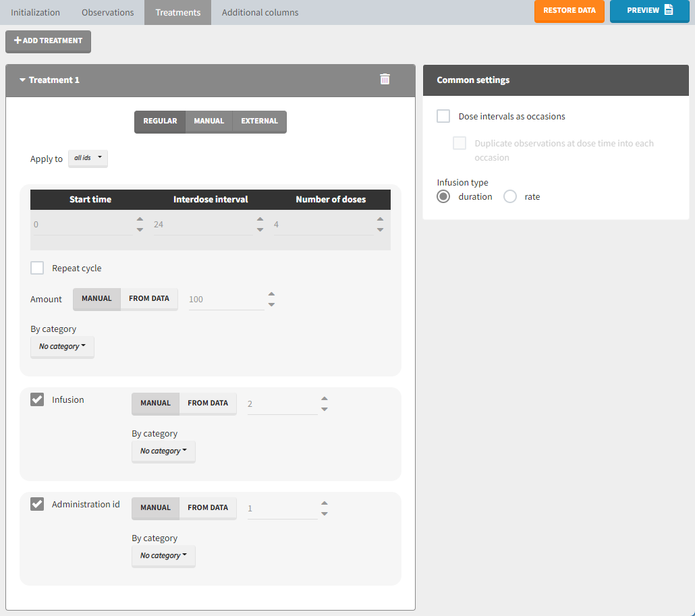This screenshot has height=616, width=695.
Task: Click the Add Treatment button
Action: pos(48,41)
